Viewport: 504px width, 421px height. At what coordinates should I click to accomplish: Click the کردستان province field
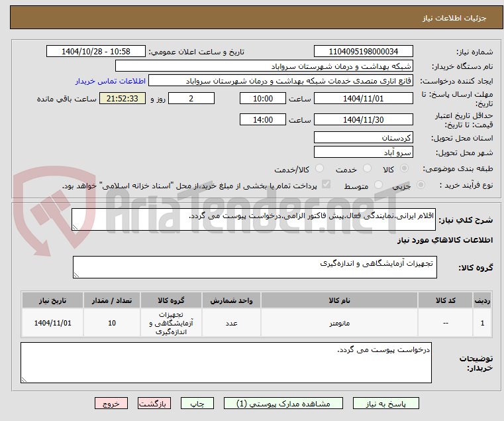pos(363,138)
